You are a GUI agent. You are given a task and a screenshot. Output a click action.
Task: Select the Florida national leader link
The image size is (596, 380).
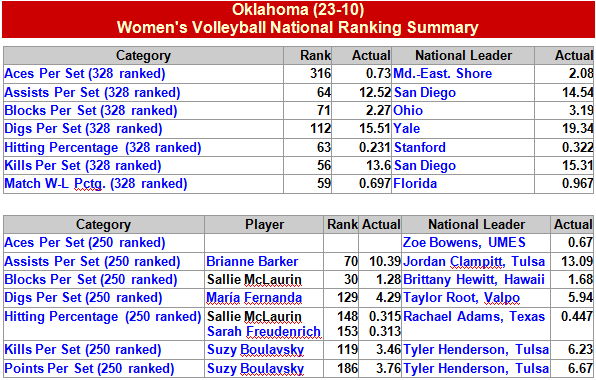click(415, 184)
